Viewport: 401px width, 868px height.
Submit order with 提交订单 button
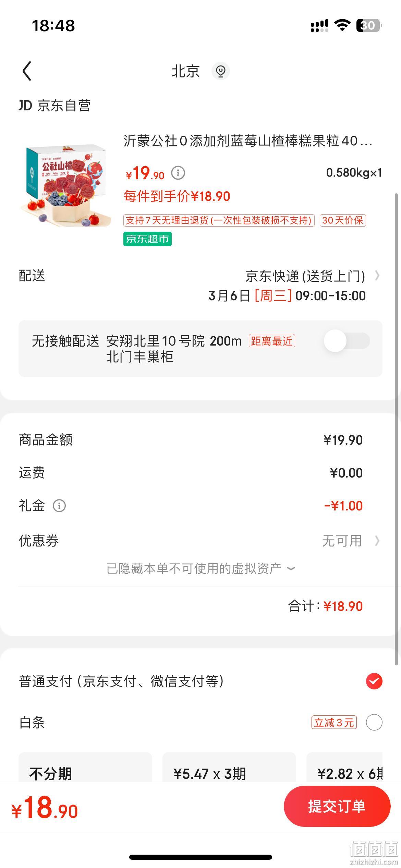[337, 806]
